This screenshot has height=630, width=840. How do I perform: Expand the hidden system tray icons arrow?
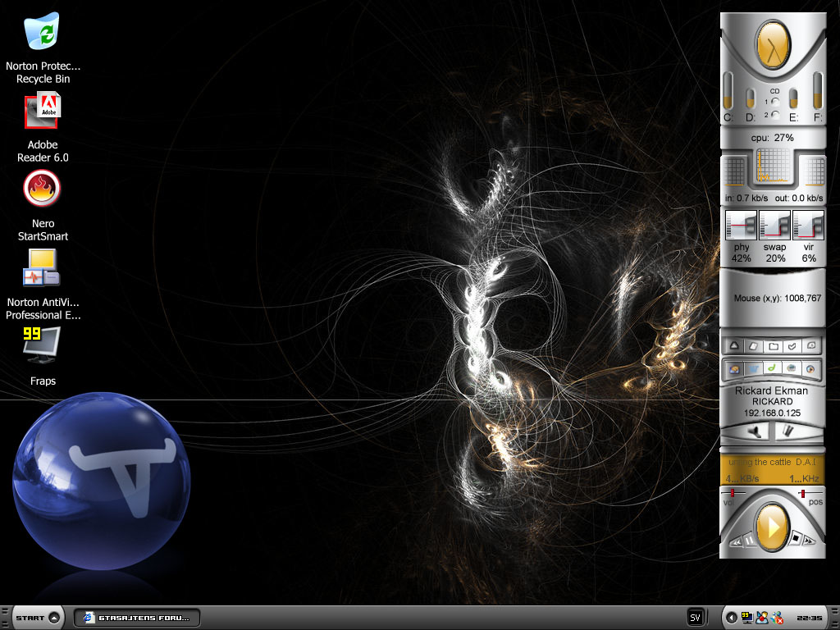coord(731,617)
